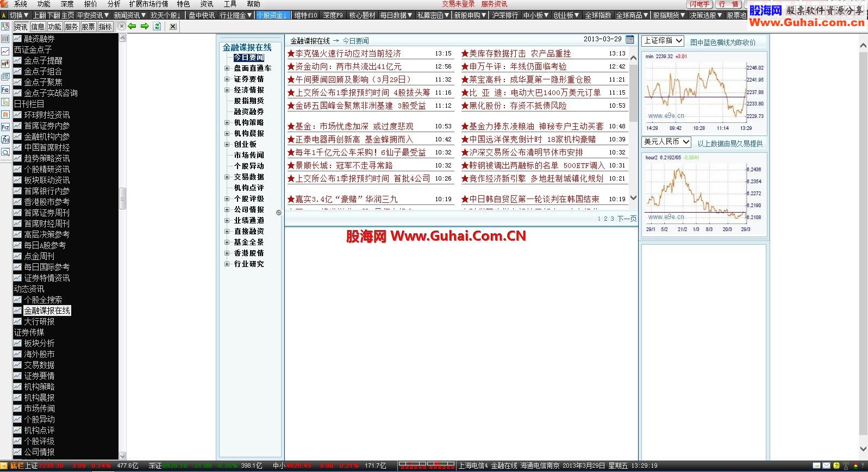Click the candlestick chart icon in left sidebar

pos(5,64)
